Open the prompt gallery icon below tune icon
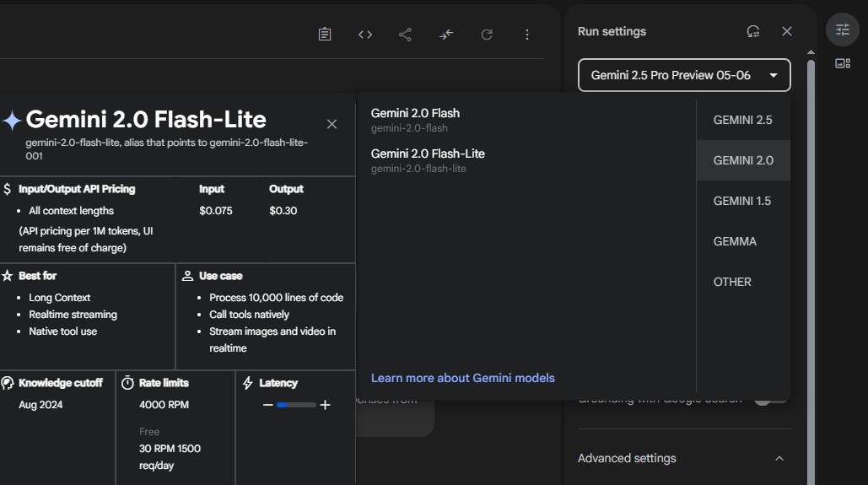Viewport: 868px width, 485px height. [x=843, y=63]
